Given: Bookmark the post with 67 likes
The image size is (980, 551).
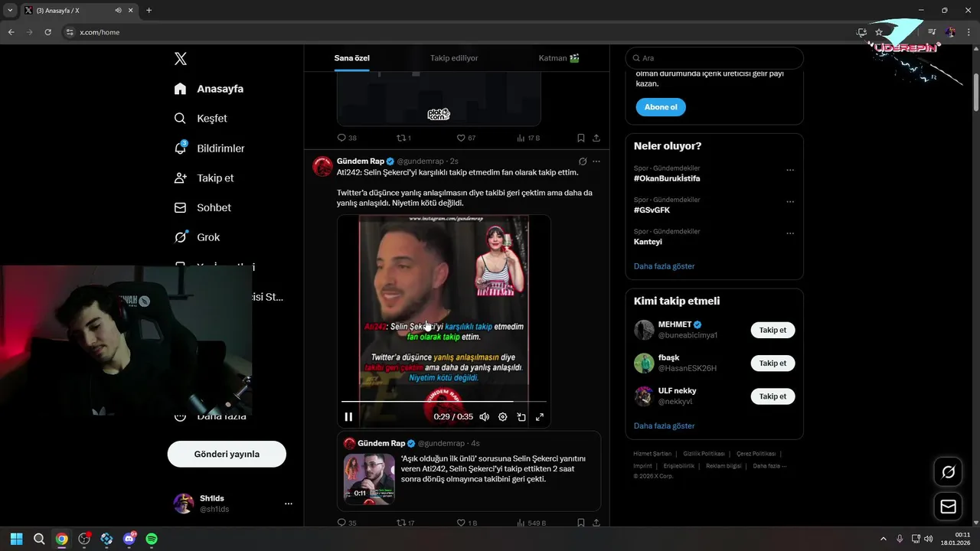Looking at the screenshot, I should click(x=581, y=138).
